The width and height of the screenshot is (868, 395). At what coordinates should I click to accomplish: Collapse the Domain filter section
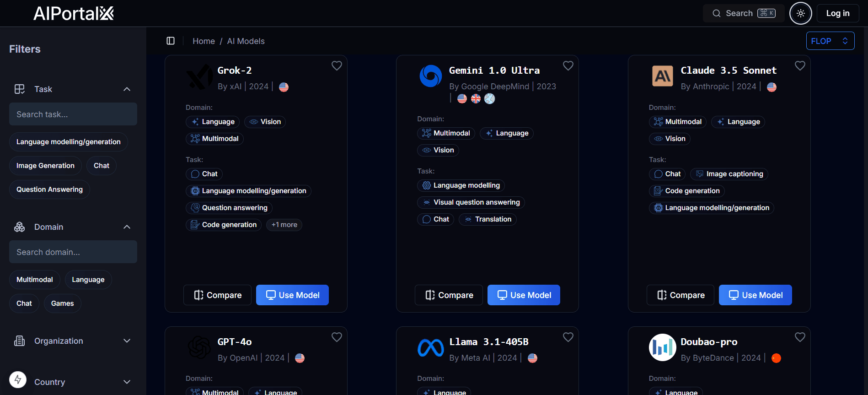(x=127, y=227)
